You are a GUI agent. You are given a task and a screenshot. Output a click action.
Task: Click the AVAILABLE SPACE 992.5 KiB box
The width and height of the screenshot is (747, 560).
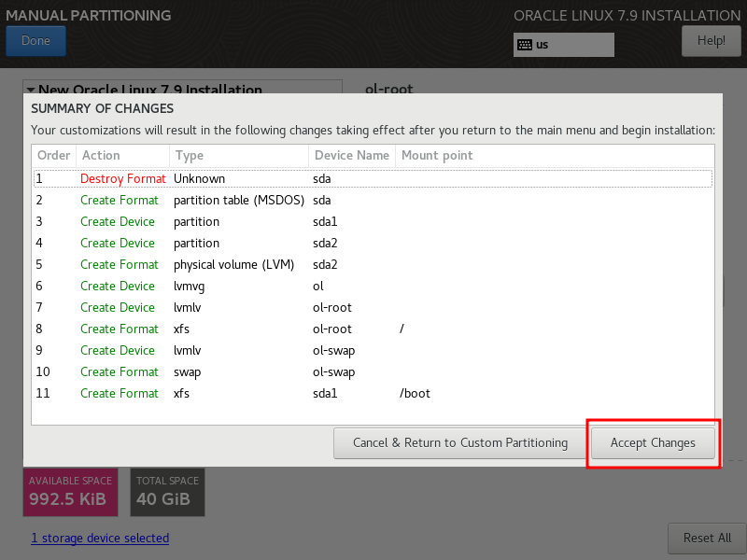[71, 493]
